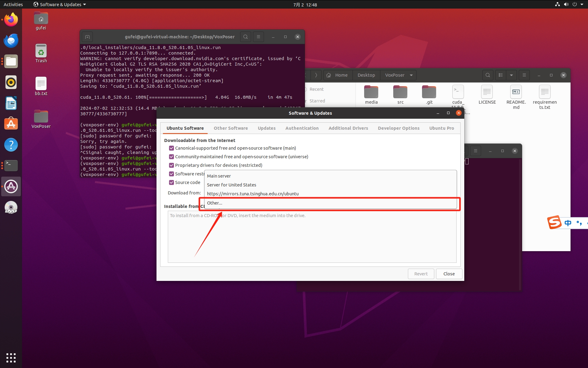Toggle list view in Files window
This screenshot has height=368, width=588.
501,75
